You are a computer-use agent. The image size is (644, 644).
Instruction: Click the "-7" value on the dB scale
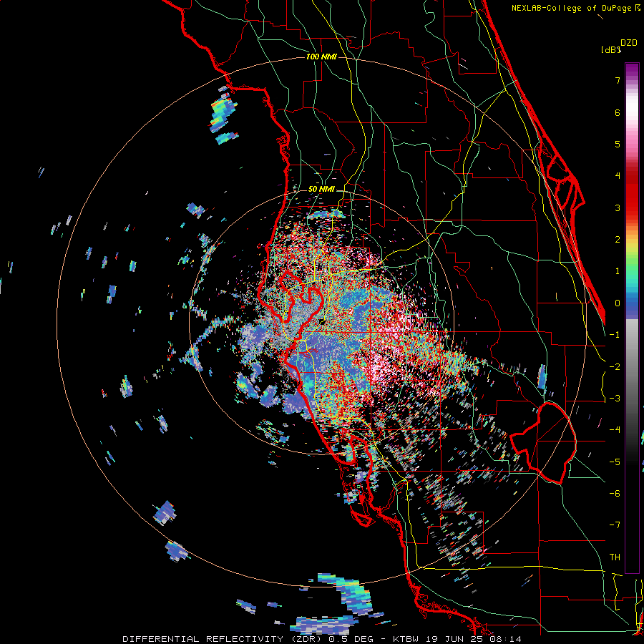(x=615, y=525)
